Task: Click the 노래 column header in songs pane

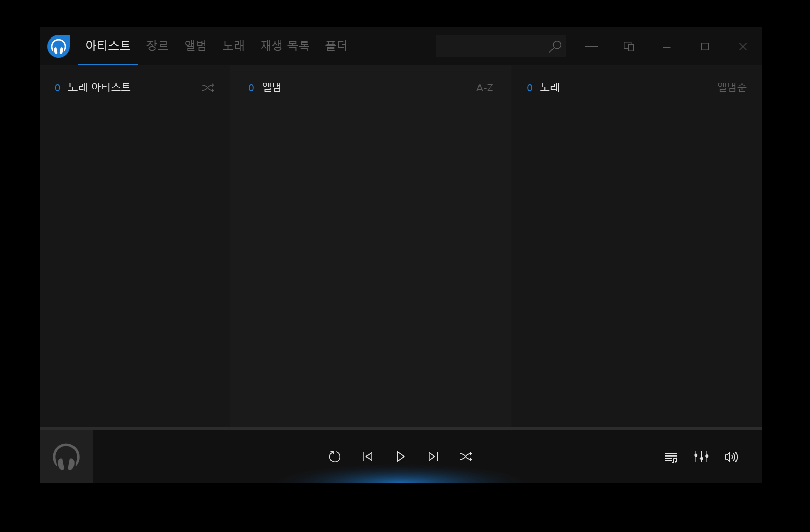Action: pyautogui.click(x=550, y=87)
